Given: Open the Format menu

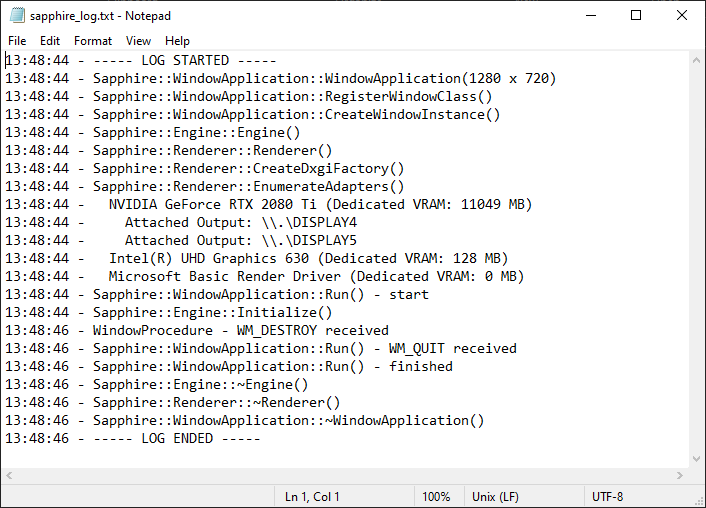Looking at the screenshot, I should [x=93, y=41].
